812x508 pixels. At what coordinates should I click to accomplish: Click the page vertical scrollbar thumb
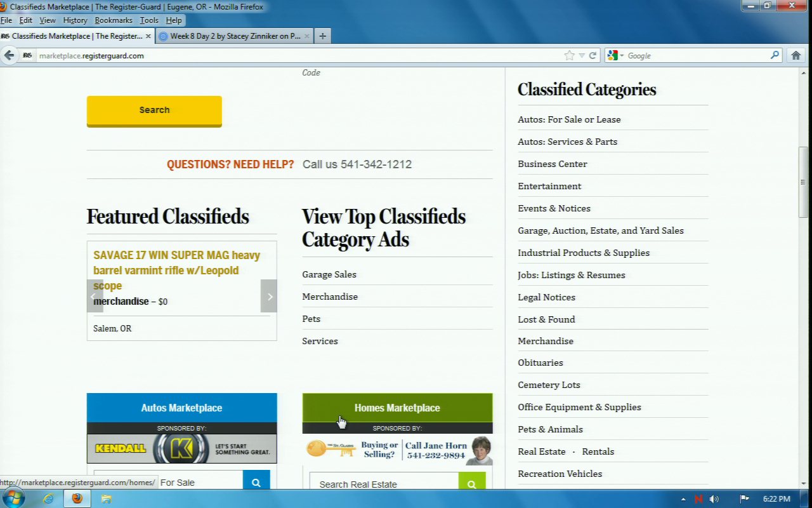point(803,182)
